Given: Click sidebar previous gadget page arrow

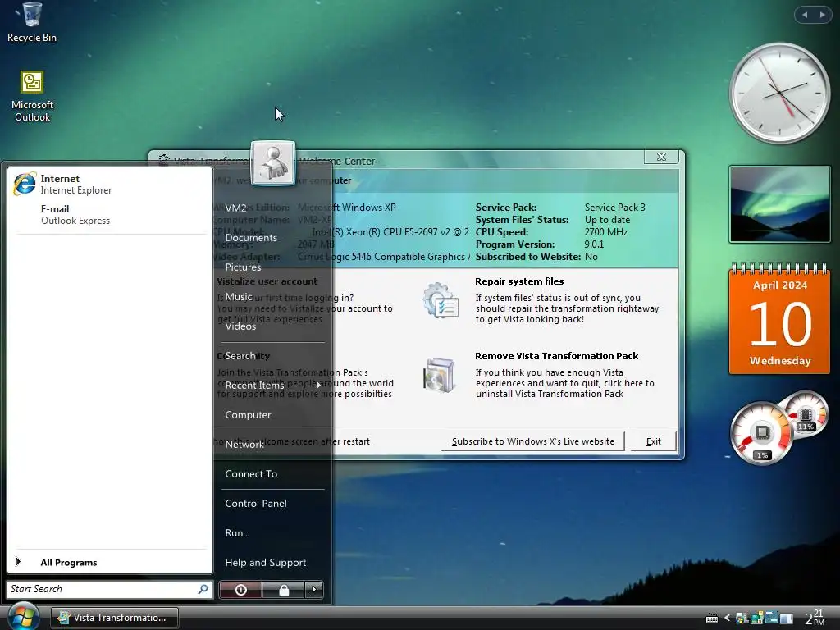Looking at the screenshot, I should click(805, 15).
